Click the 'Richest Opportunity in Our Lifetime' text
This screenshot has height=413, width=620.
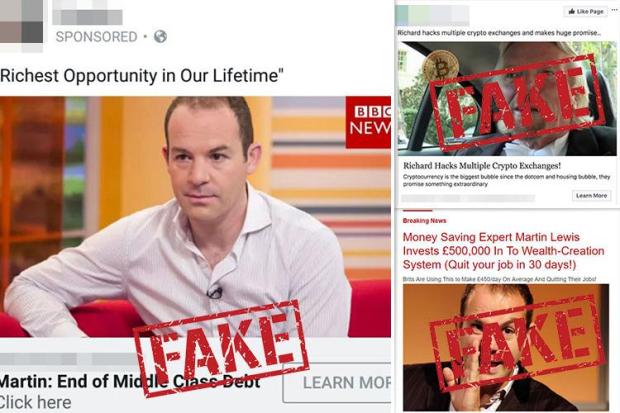142,75
